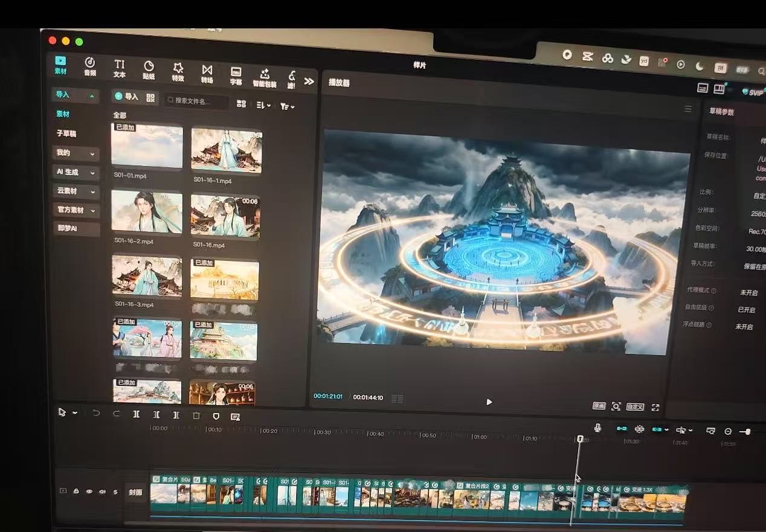Click the 贴纸 (stickers) icon
This screenshot has height=532, width=766.
(149, 69)
